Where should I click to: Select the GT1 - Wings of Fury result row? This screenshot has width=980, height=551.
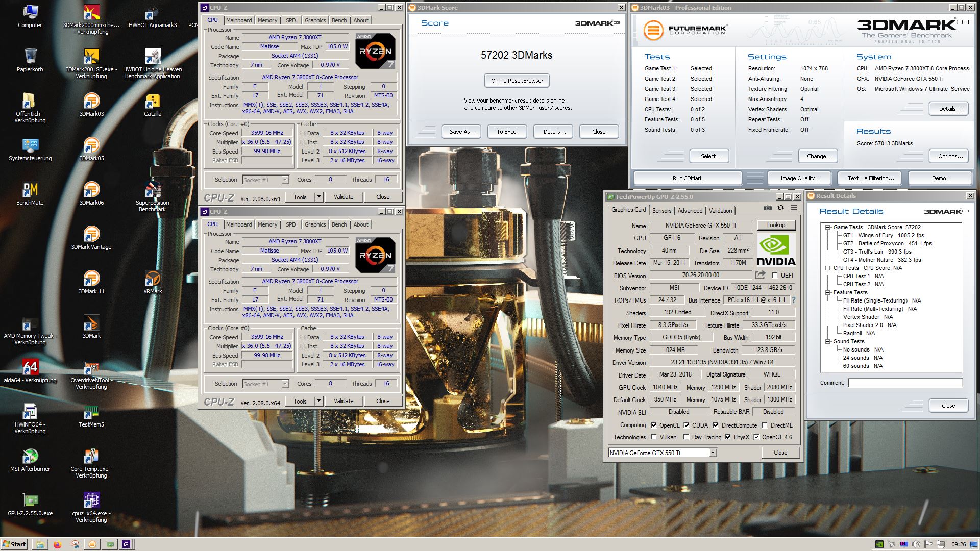(x=884, y=236)
